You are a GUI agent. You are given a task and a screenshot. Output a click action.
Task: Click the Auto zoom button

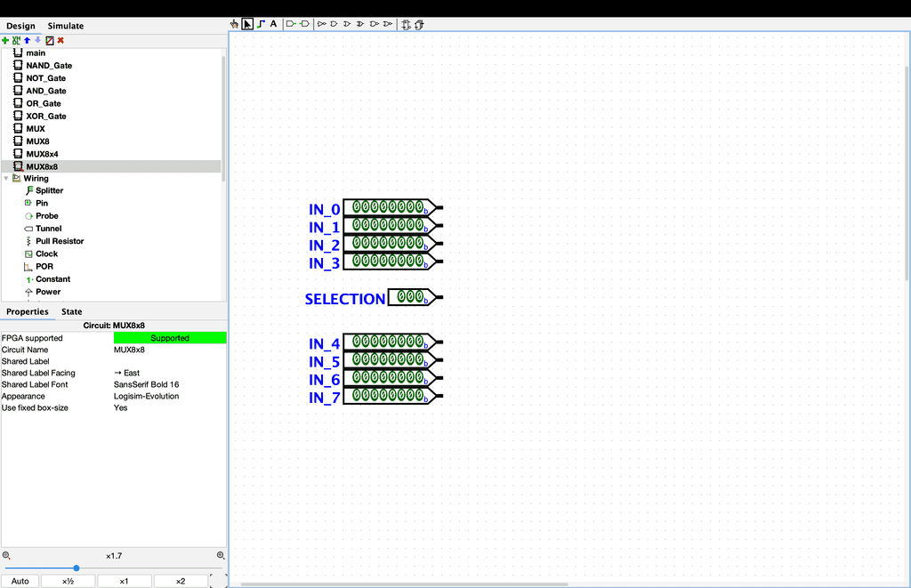pos(20,581)
